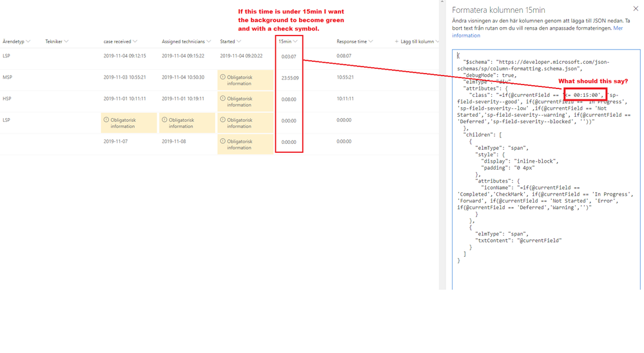The height and width of the screenshot is (353, 644).
Task: Click inside the JSON formatting text box
Action: tap(546, 169)
